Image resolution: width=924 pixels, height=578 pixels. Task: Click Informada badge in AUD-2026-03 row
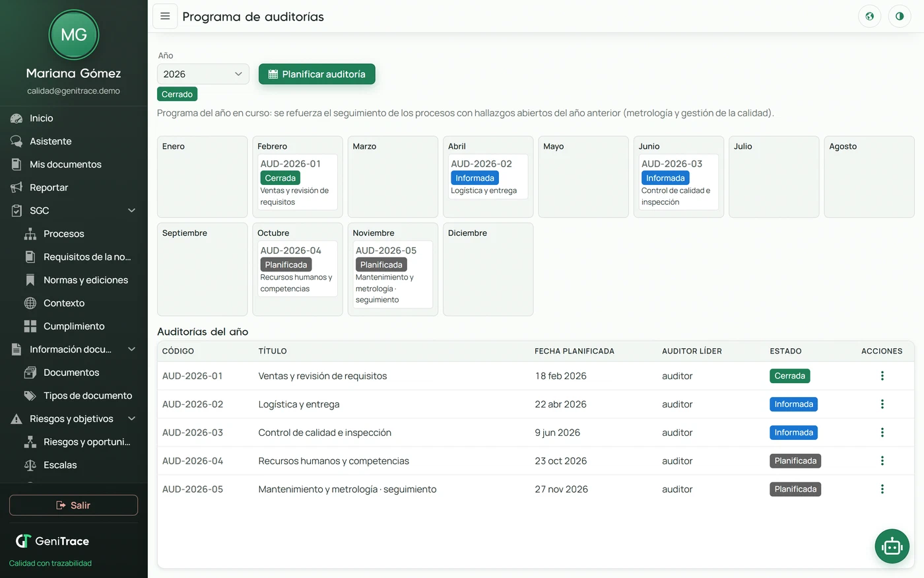(793, 433)
